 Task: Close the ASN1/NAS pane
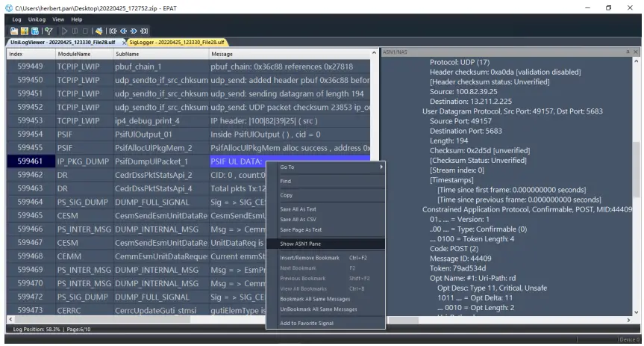[637, 51]
